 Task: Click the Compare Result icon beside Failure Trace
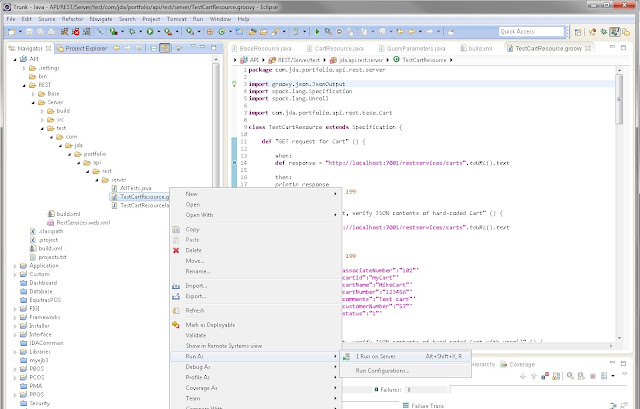[624, 405]
